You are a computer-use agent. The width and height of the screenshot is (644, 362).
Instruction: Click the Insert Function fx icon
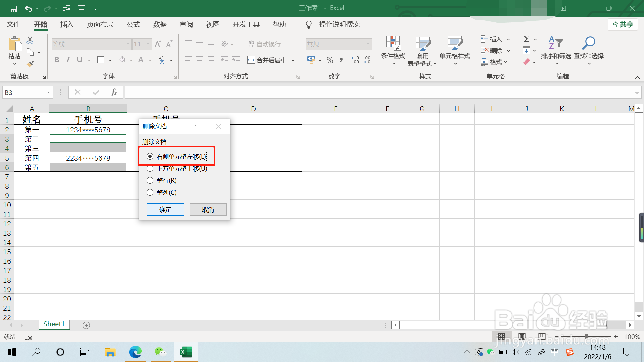[114, 92]
